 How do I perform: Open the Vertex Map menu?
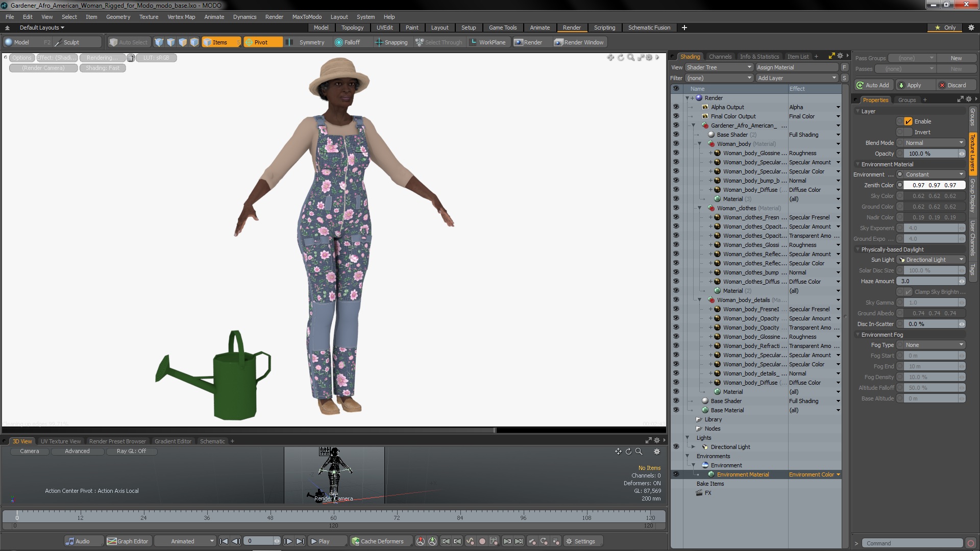[181, 17]
